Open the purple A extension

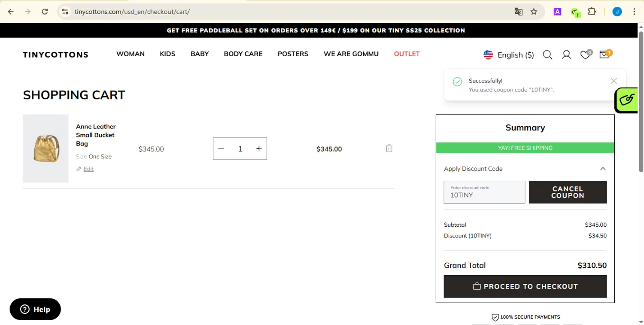coord(557,12)
